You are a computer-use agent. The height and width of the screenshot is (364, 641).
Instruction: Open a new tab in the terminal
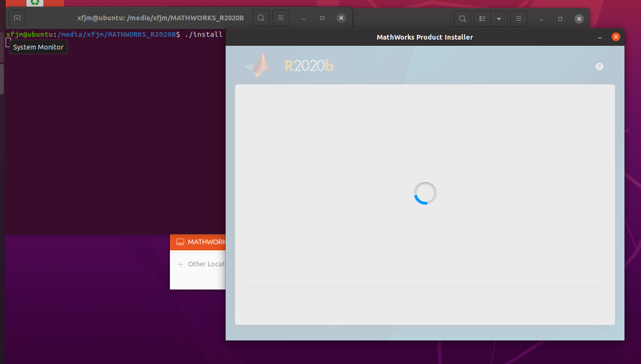(17, 18)
